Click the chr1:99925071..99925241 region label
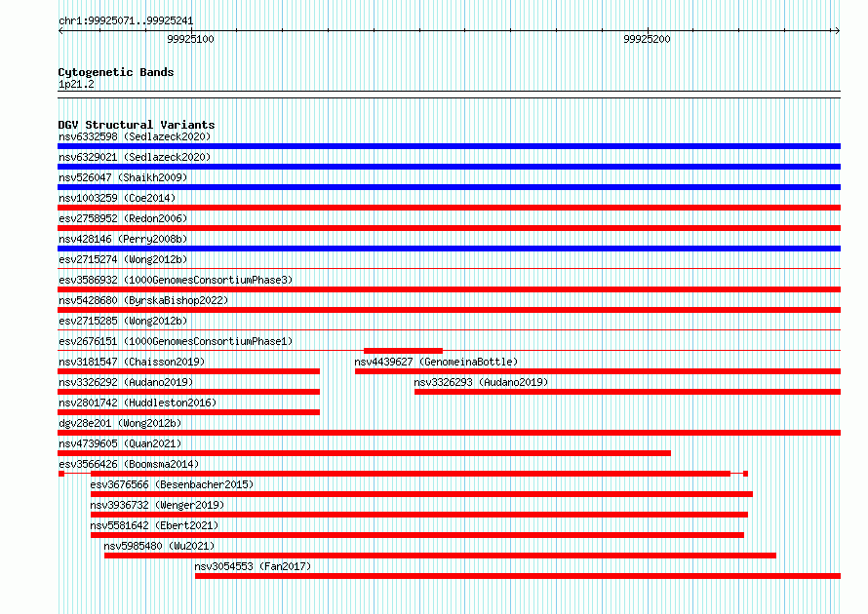The image size is (868, 614). [x=126, y=21]
